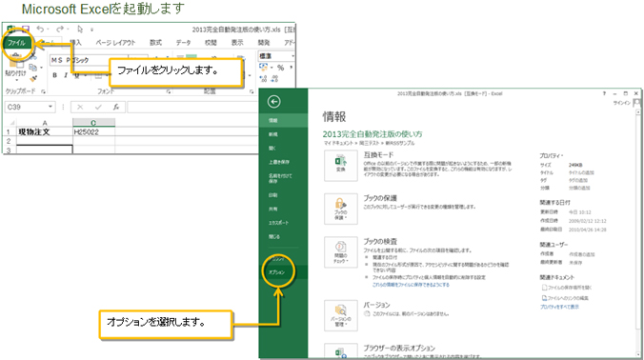Viewport: 644px width, 360px height.
Task: Click link to allow info saved in file
Action: coord(411,285)
